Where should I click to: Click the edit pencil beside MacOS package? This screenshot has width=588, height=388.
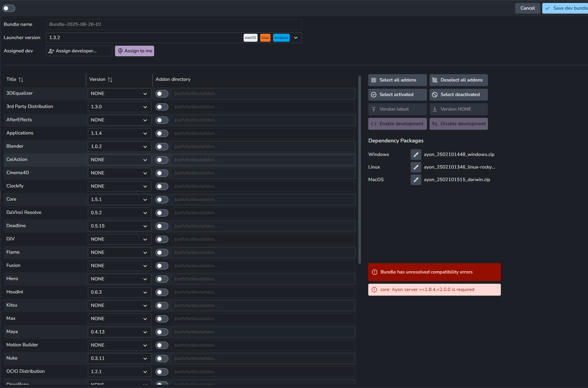point(416,180)
